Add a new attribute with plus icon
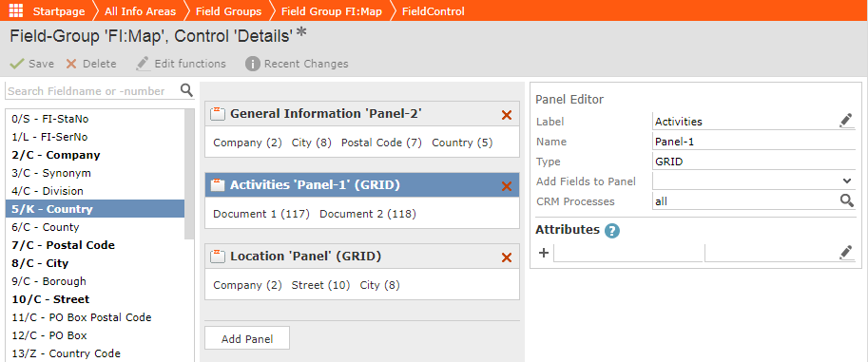Viewport: 868px width, 362px height. (x=544, y=253)
